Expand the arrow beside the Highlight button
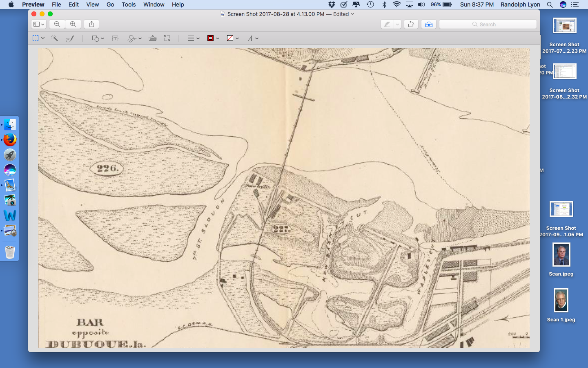 tap(397, 24)
